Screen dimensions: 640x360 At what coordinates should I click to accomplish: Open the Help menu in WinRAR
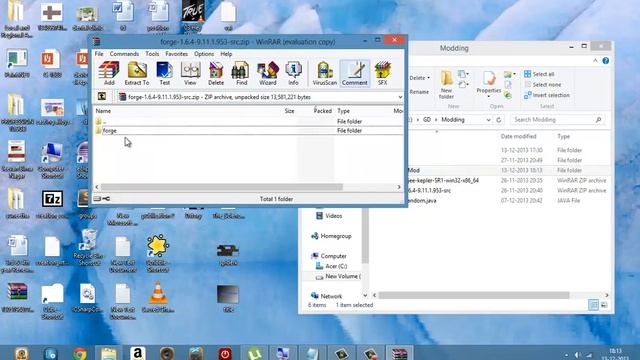(226, 54)
